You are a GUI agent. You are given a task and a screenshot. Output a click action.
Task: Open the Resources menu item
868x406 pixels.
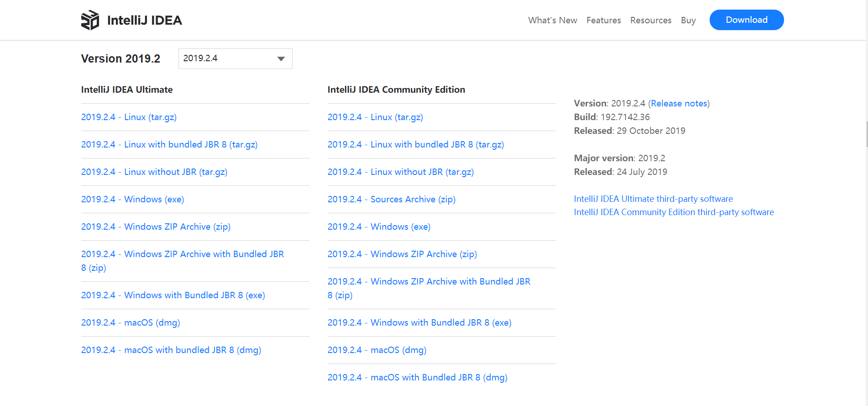pos(651,20)
